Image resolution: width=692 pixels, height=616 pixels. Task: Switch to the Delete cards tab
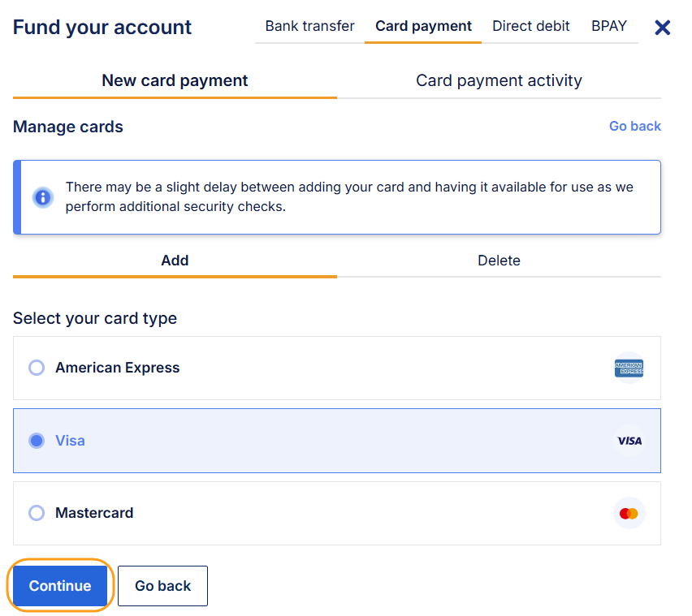(x=499, y=261)
